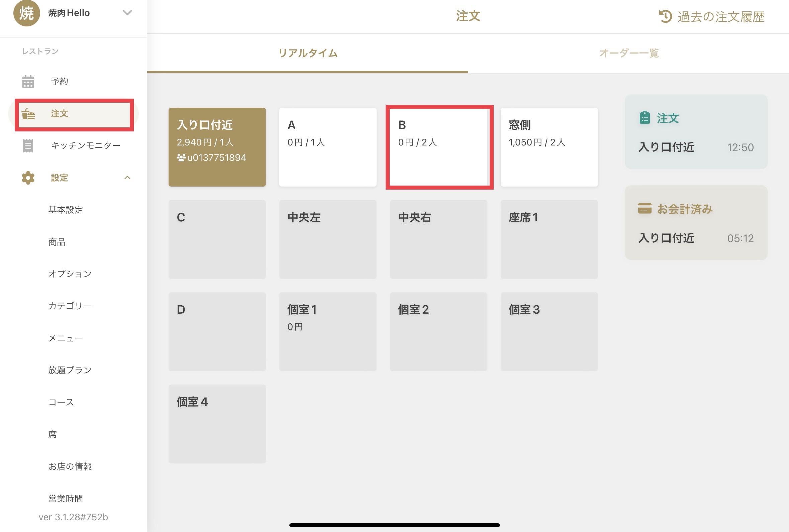Select the 窓側 table card
This screenshot has height=532, width=789.
tap(549, 146)
